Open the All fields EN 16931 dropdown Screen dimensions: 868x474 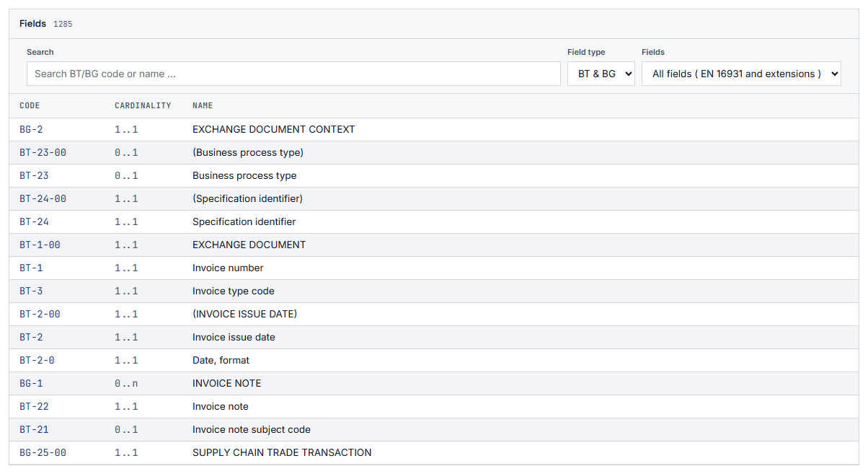pos(741,74)
